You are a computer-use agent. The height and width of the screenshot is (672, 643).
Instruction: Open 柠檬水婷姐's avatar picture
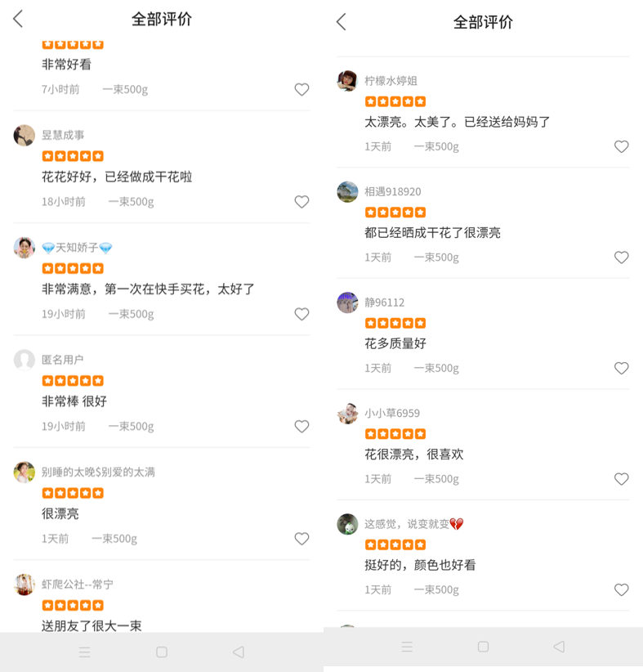pyautogui.click(x=347, y=81)
